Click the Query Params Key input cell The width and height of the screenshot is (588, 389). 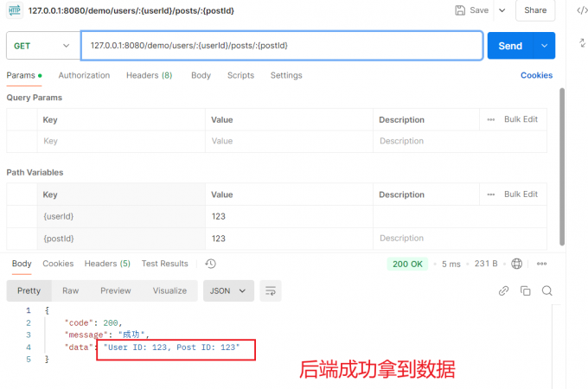pos(121,141)
